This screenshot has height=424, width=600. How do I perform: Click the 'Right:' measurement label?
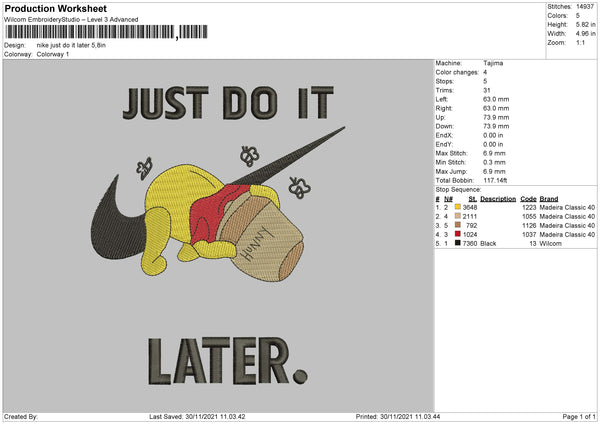pyautogui.click(x=444, y=108)
